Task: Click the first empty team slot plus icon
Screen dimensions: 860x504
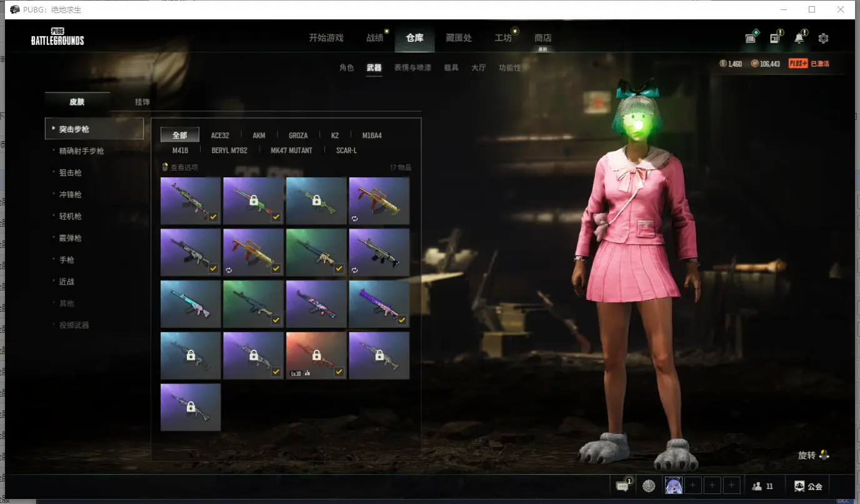Action: tap(692, 486)
